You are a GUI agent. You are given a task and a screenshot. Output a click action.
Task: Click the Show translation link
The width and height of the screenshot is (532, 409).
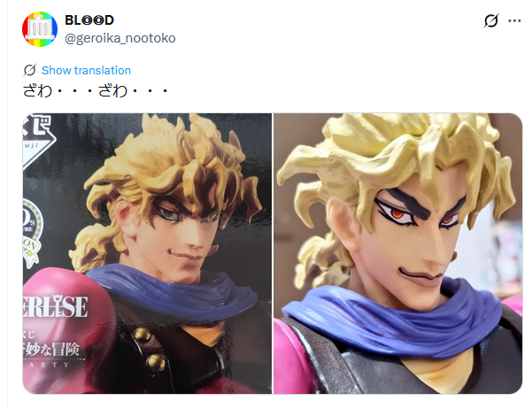(86, 70)
